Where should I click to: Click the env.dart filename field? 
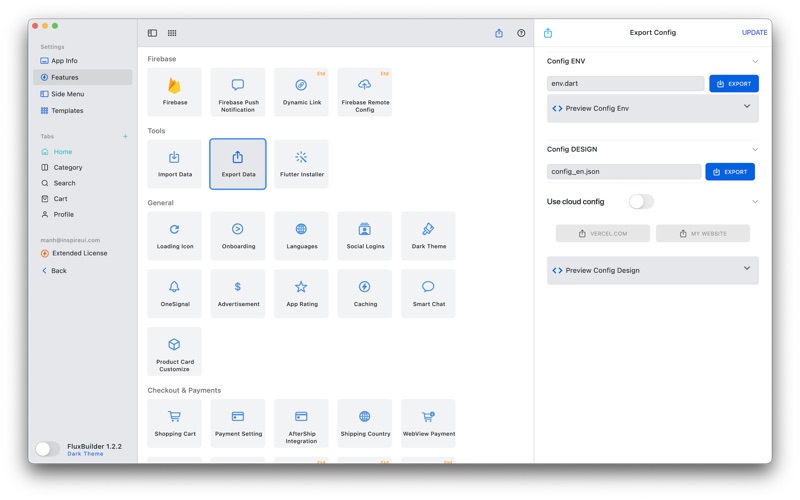(626, 84)
